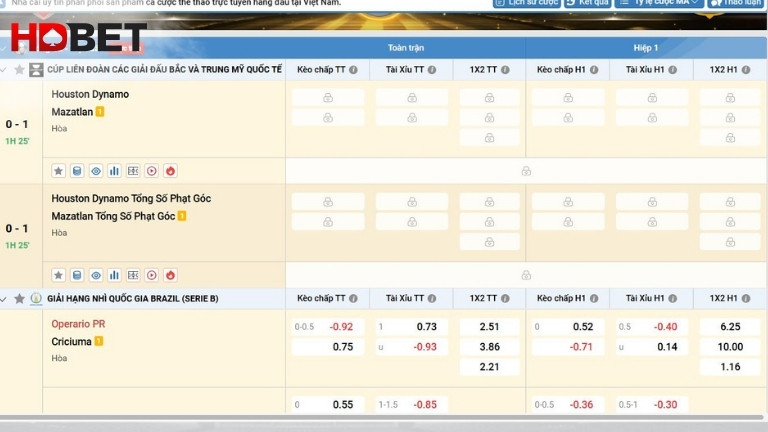The width and height of the screenshot is (768, 432).
Task: Select alternate first-half handicap odds -0.36
Action: tap(568, 405)
